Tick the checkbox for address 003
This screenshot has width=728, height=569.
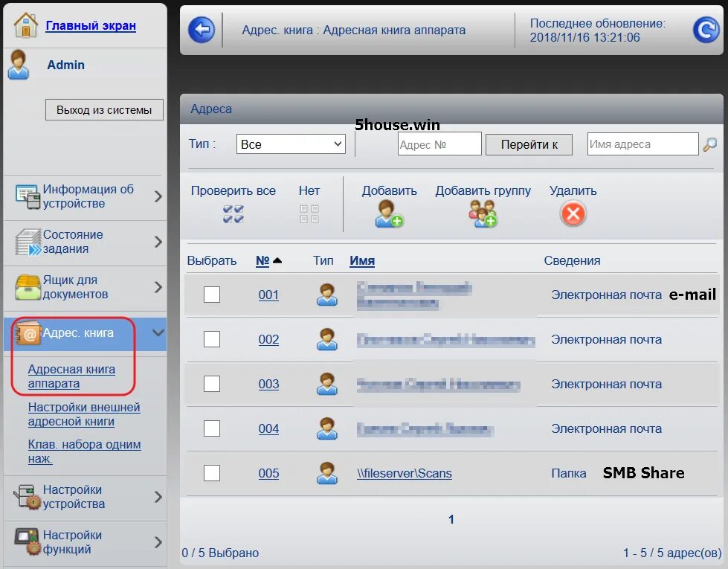tap(212, 384)
